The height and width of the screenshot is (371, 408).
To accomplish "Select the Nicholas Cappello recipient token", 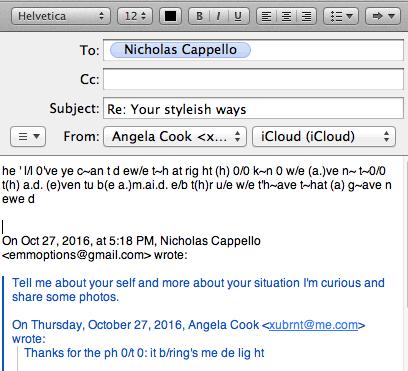I will [x=180, y=50].
